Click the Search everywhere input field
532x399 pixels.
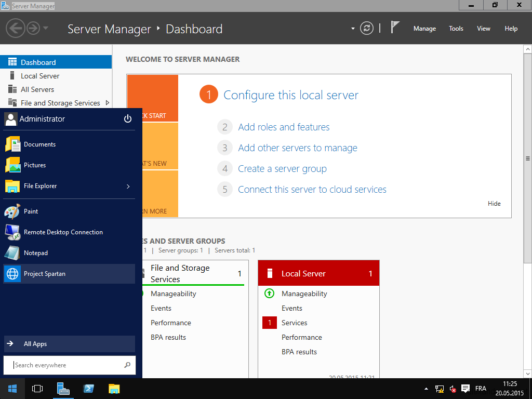[x=69, y=365]
